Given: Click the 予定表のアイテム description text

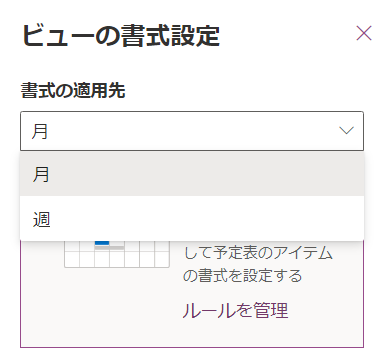Looking at the screenshot, I should [x=258, y=253].
